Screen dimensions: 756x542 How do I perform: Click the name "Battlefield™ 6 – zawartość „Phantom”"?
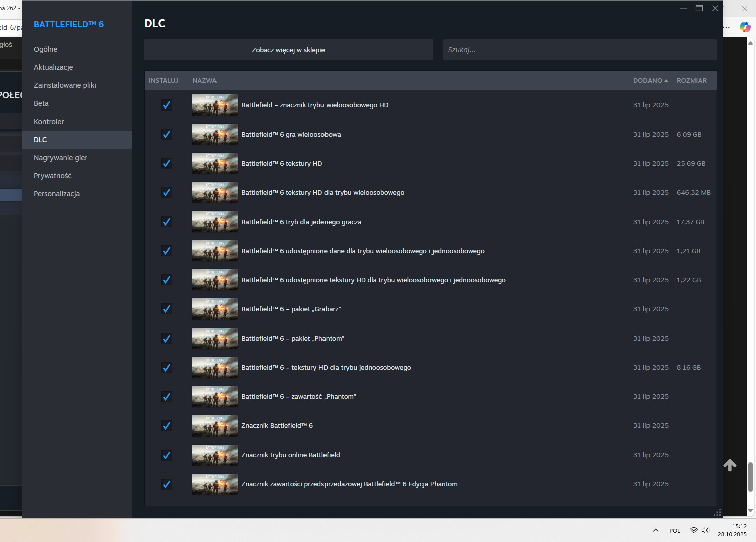coord(299,396)
